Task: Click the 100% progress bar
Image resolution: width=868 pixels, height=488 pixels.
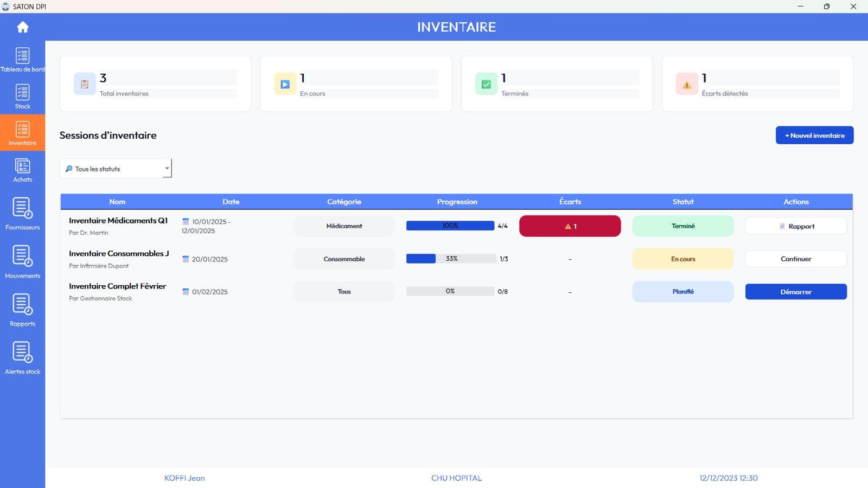Action: 450,226
